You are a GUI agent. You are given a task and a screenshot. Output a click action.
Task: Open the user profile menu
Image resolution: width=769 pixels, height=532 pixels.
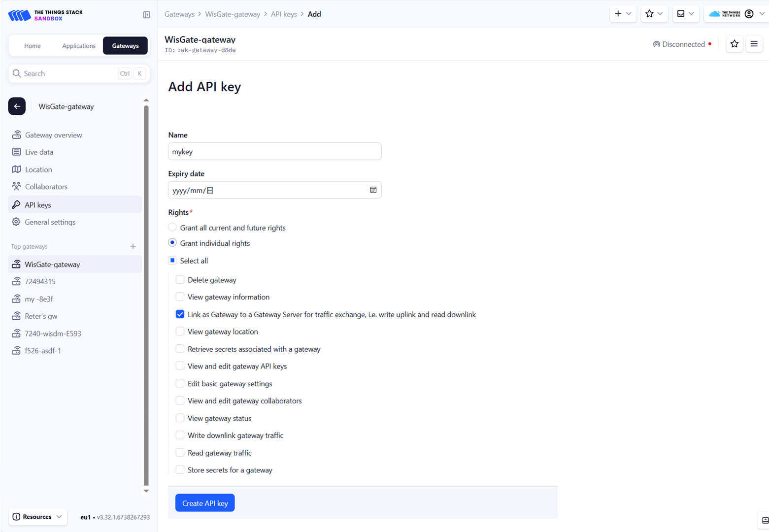point(736,14)
